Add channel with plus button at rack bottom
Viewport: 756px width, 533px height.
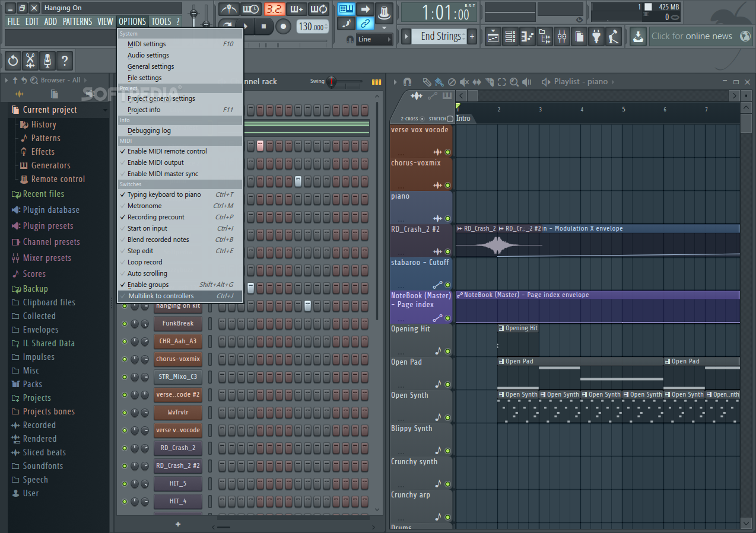(177, 524)
